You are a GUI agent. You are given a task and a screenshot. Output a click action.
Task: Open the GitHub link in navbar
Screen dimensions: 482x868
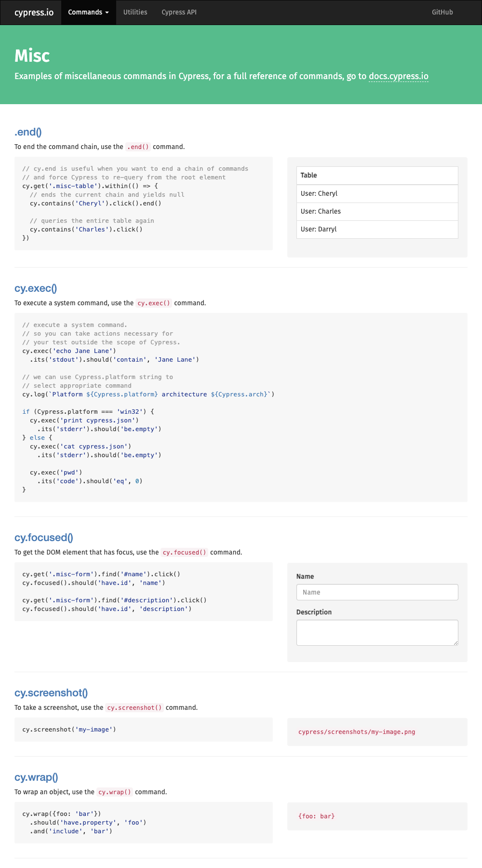[442, 12]
